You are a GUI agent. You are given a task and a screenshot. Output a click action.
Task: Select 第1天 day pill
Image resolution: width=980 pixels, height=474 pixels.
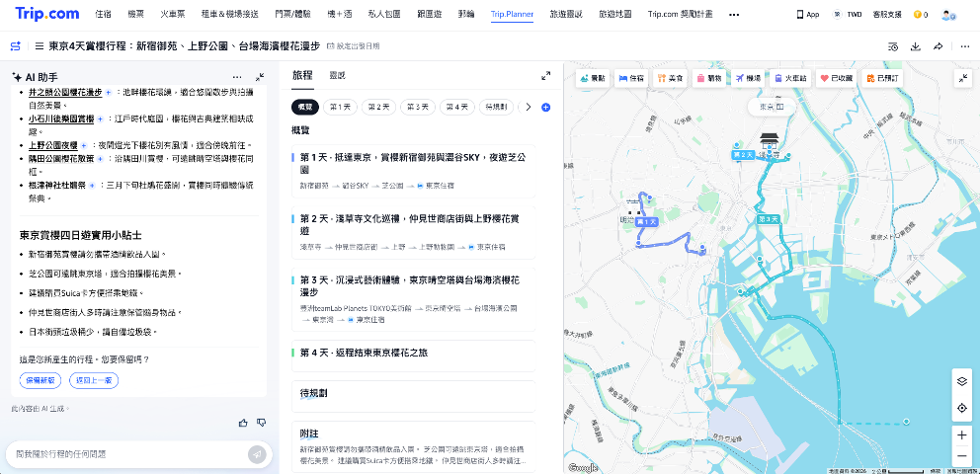tap(340, 108)
